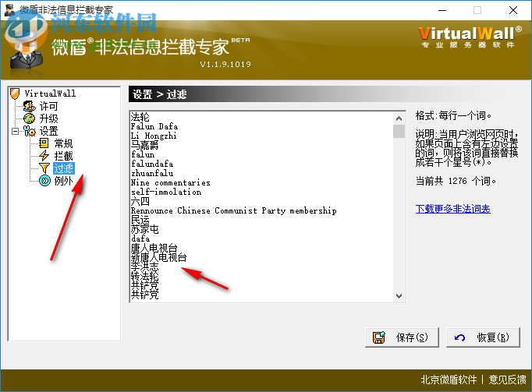The image size is (532, 392).
Task: Click the undo arrow icon on 恢复 button
Action: [x=459, y=337]
